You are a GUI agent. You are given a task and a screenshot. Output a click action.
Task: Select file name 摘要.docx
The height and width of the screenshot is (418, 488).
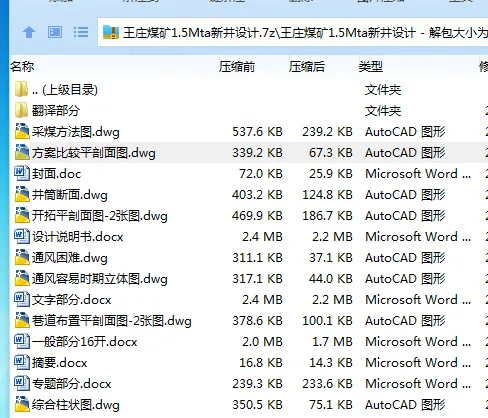[x=60, y=363]
